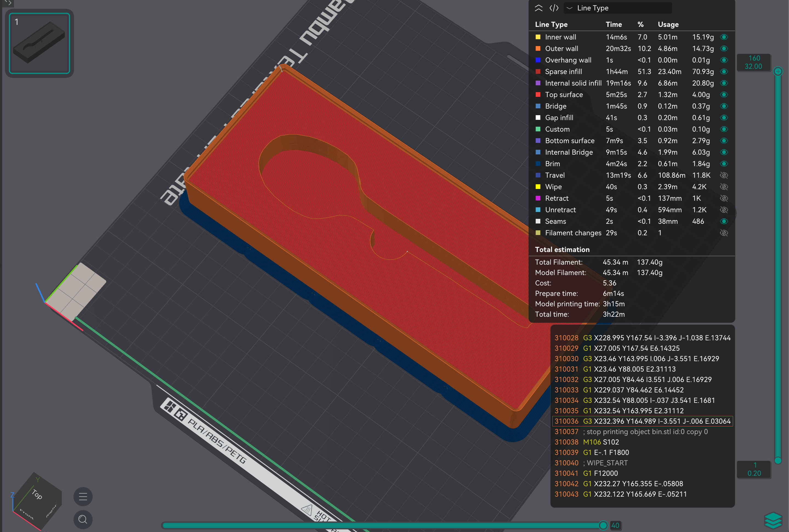Toggle Internal solid infill visibility

[723, 83]
